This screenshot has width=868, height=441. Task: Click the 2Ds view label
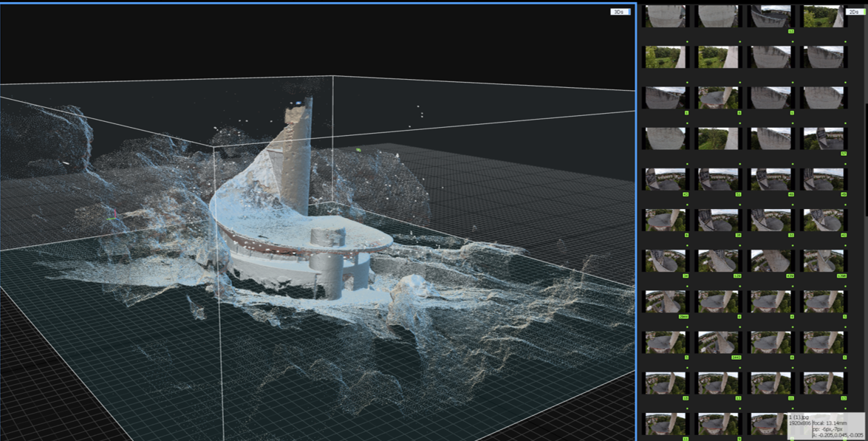coord(853,12)
